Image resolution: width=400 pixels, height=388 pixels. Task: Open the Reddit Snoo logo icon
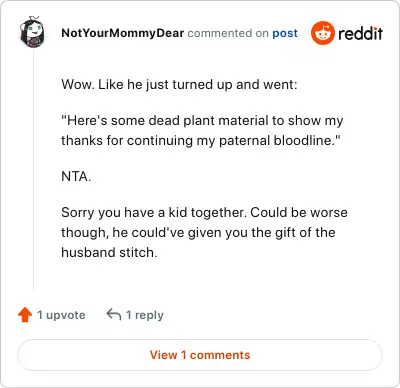click(322, 33)
